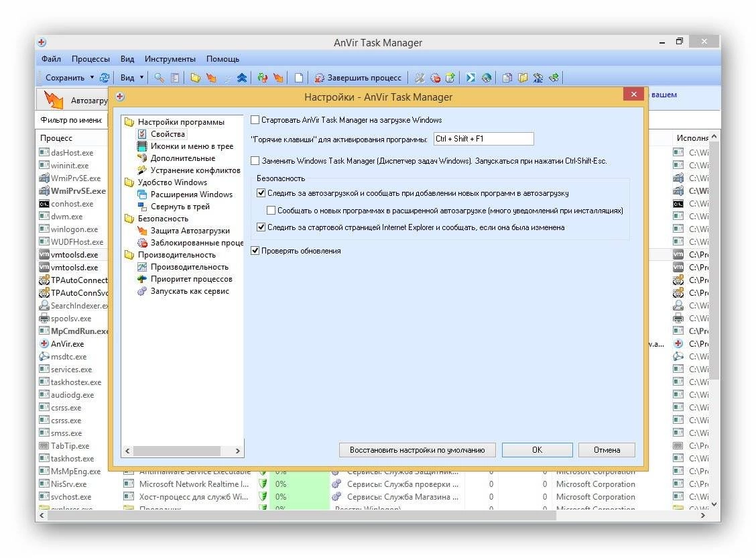Screen dimensions: 756x558
Task: Click the film icon next to Иконки и меню в трее
Action: [x=142, y=146]
